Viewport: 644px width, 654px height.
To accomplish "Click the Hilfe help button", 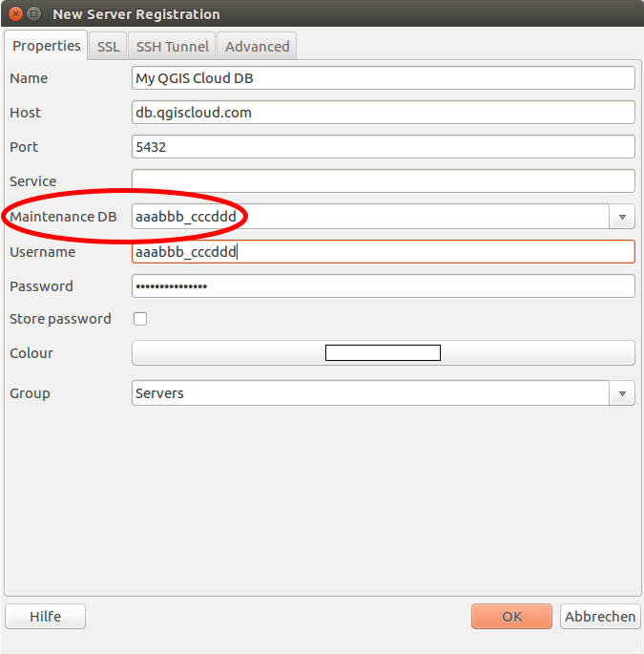I will [x=45, y=617].
